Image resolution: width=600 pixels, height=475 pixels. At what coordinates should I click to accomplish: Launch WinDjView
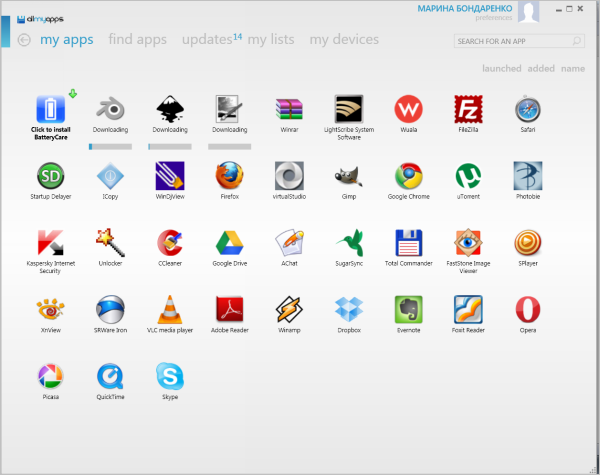pos(170,176)
